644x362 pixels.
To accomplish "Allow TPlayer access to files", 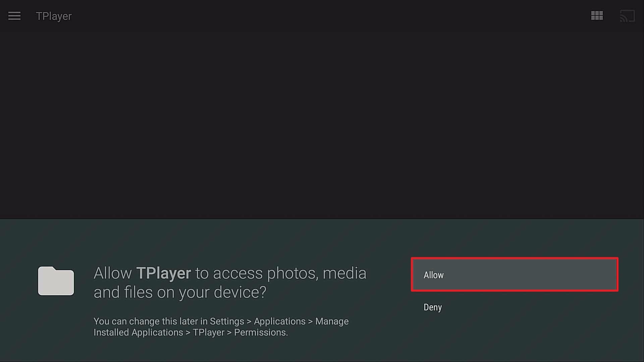I will 515,275.
